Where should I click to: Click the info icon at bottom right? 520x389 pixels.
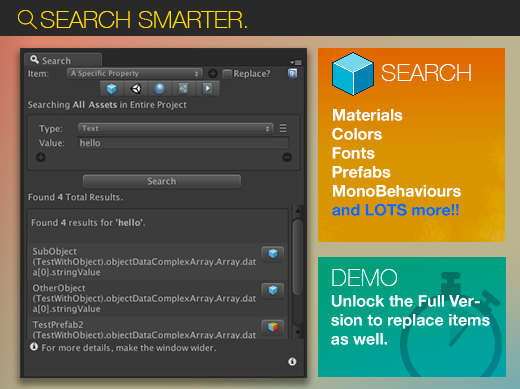[x=292, y=362]
